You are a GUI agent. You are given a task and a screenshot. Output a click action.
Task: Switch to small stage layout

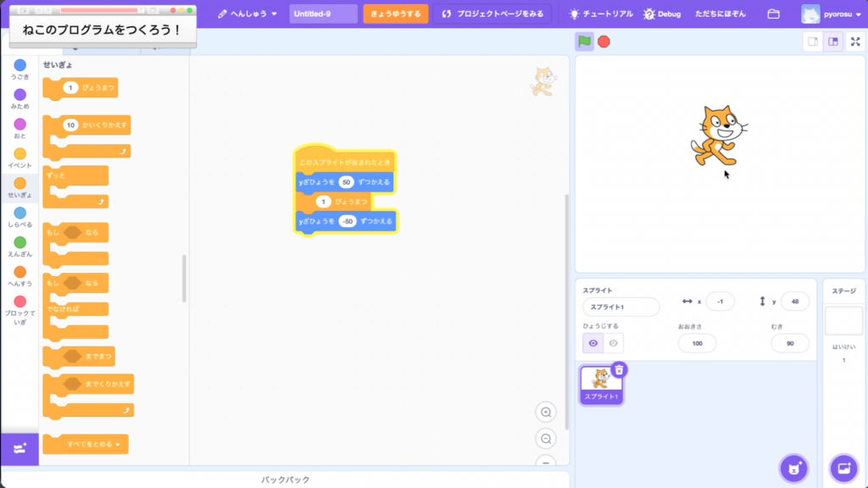coord(813,42)
